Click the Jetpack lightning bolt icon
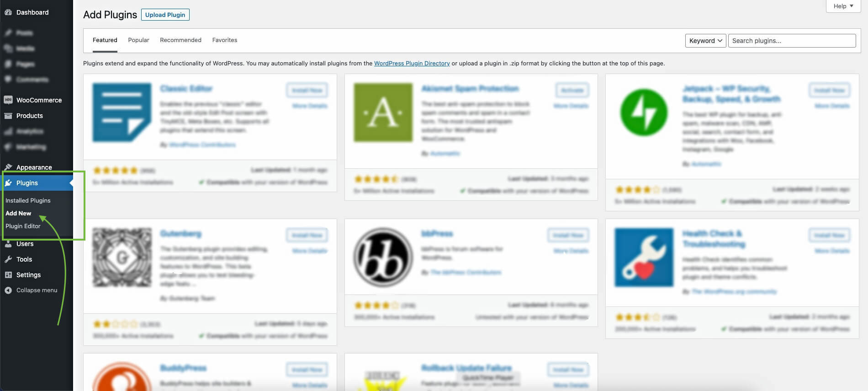Viewport: 868px width, 391px height. coord(644,112)
